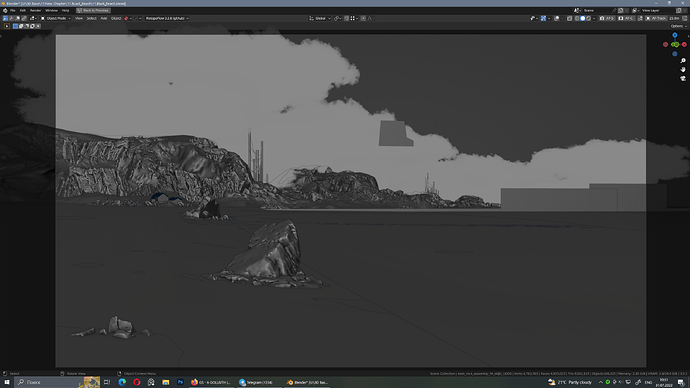690x388 pixels.
Task: Click the snapping magnet icon
Action: click(346, 18)
